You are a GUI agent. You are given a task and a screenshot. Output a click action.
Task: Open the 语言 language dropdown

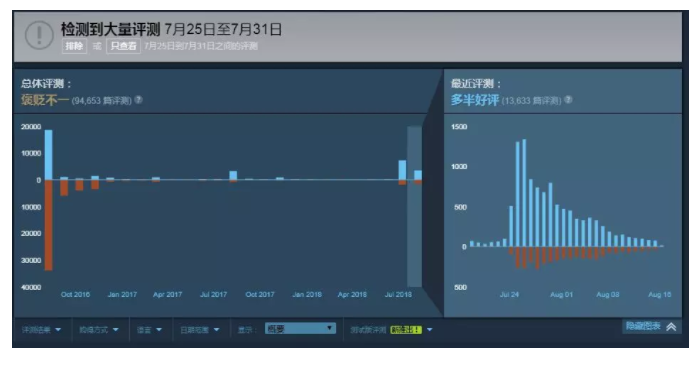149,330
